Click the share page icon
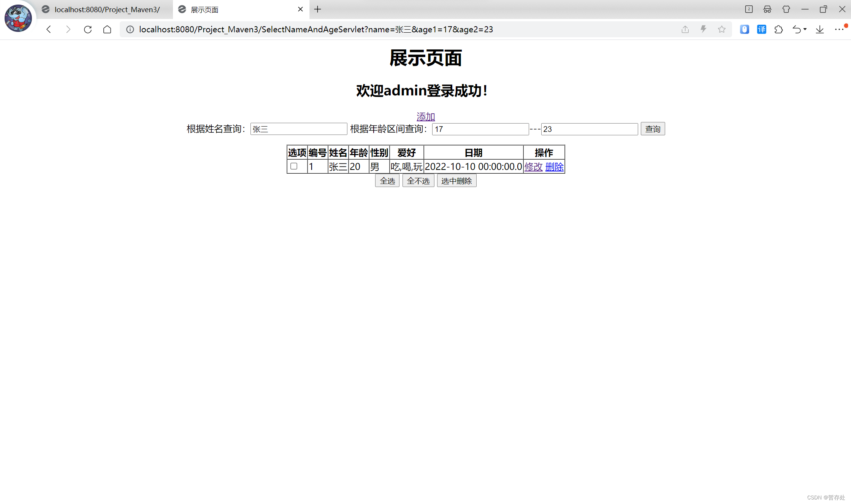 point(685,29)
